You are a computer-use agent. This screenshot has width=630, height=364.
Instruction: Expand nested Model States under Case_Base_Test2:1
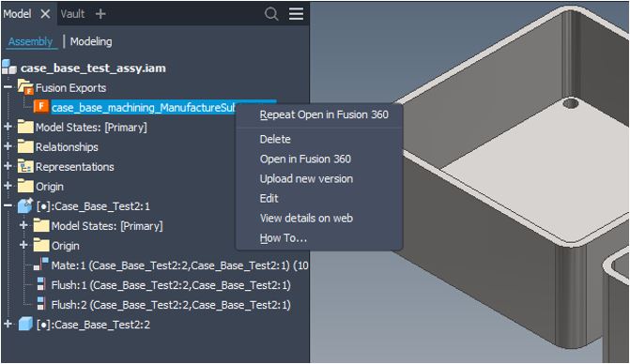pos(23,225)
